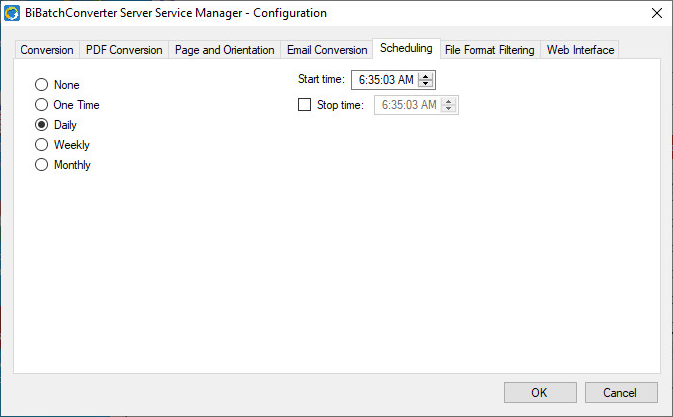Screen dimensions: 673x417
Task: Choose the Monthly schedule option
Action: pos(42,165)
